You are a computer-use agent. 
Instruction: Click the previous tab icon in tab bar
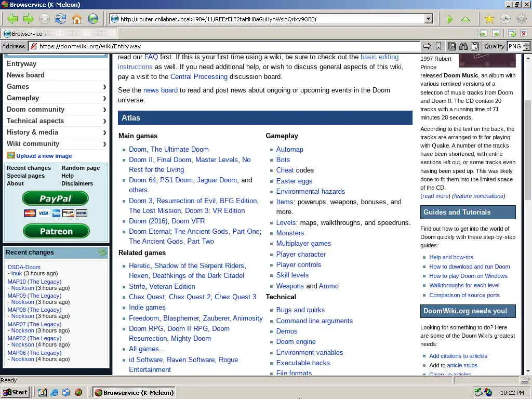pos(484,33)
